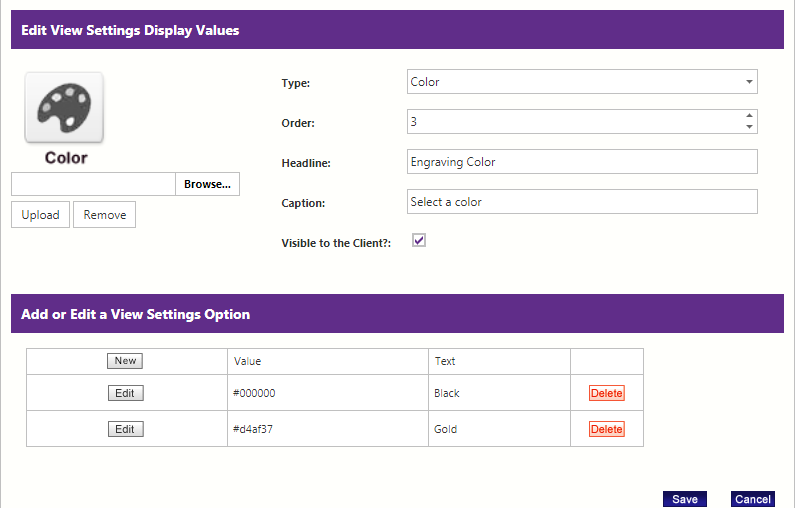Edit the Gold option row
795x515 pixels.
click(125, 429)
